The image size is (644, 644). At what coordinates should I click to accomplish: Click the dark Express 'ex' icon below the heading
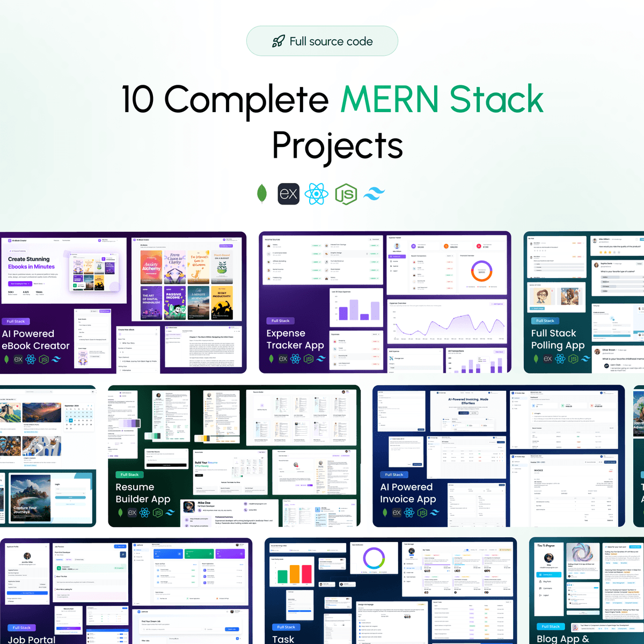click(288, 194)
